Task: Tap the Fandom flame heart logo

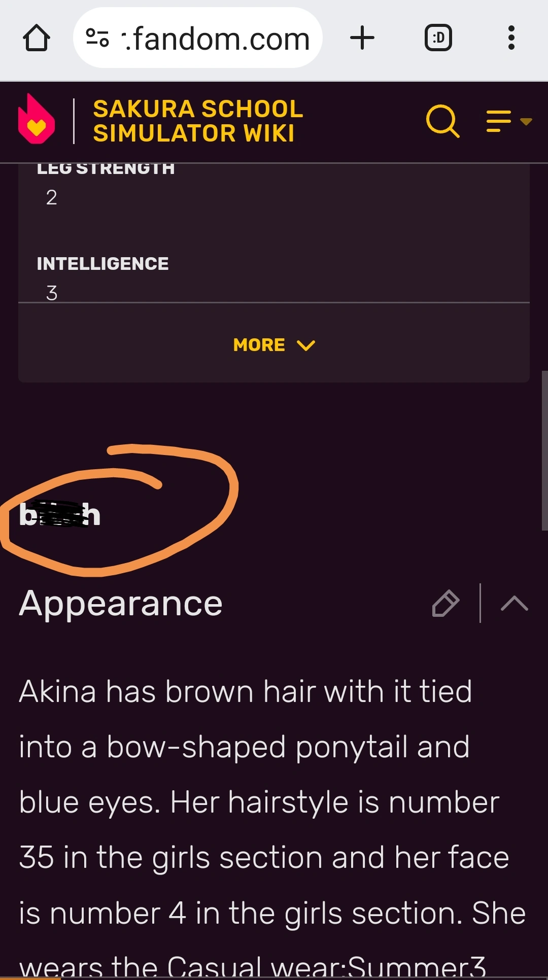Action: pos(37,120)
